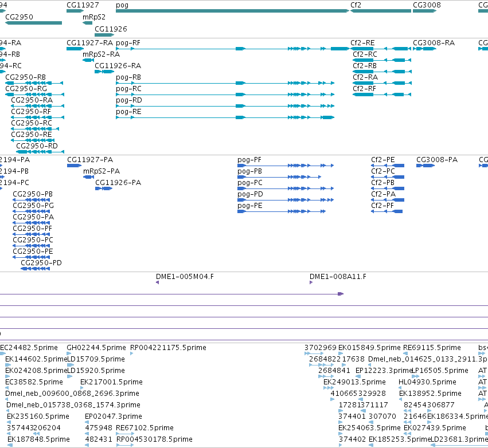Select EST EK217001.5prime
The height and width of the screenshot is (448, 488).
[x=82, y=388]
